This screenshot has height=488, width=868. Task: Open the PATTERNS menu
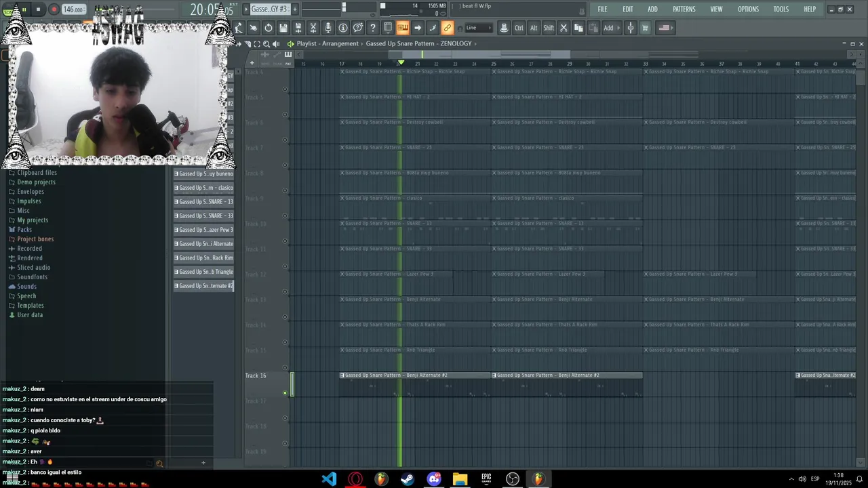(684, 9)
